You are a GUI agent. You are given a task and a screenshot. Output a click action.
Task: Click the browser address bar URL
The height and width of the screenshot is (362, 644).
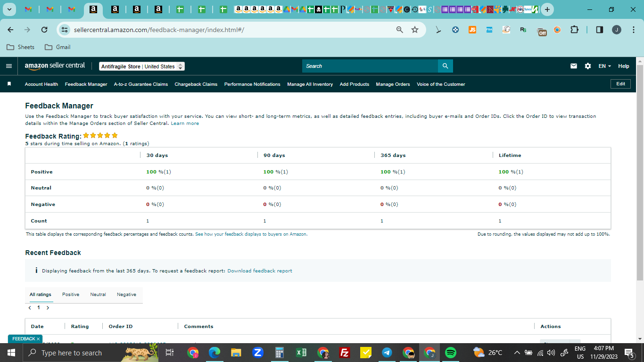(159, 30)
